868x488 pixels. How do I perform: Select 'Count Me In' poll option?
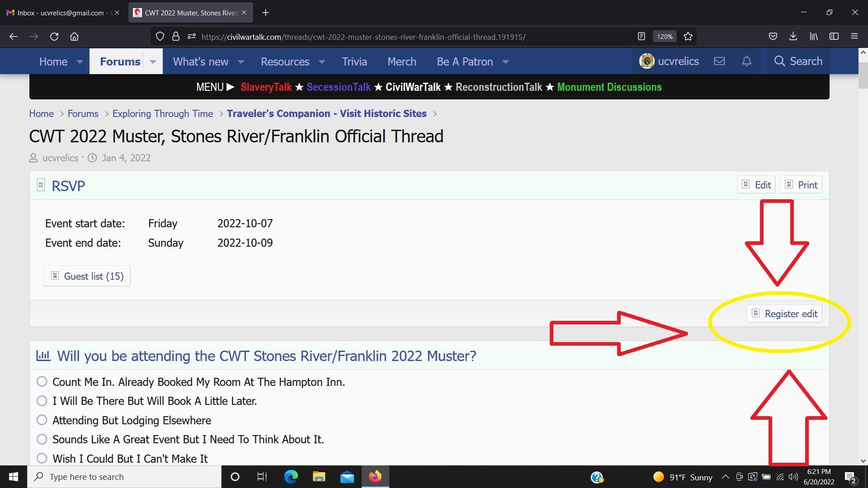tap(42, 382)
